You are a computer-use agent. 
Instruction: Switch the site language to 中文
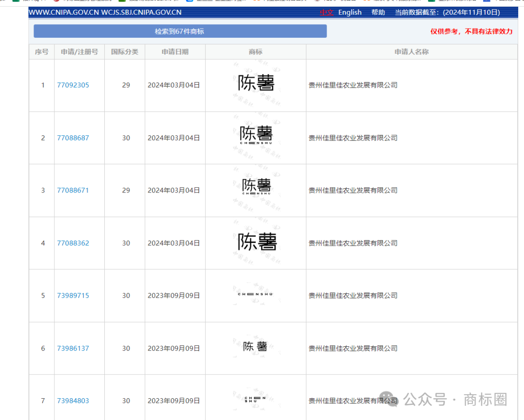tap(327, 12)
